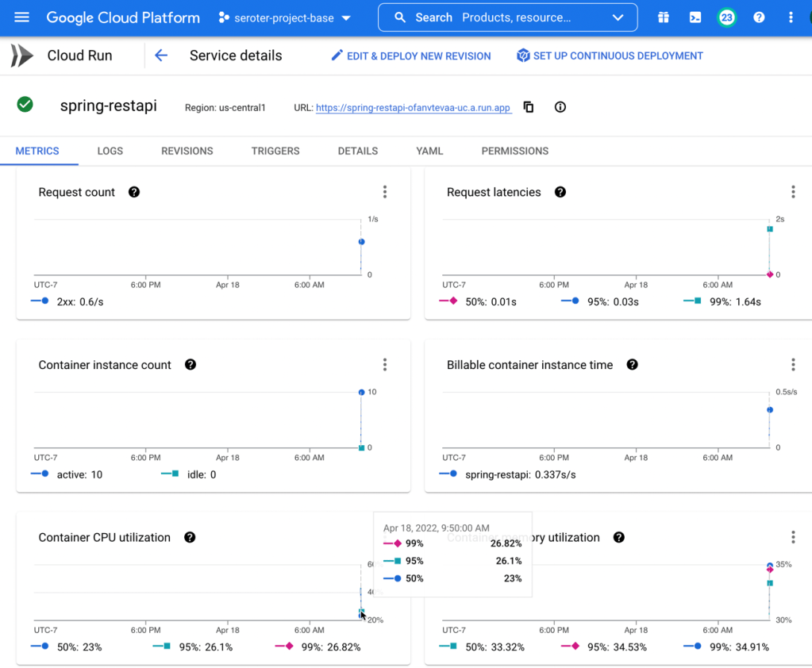Click help icon beside Request count
Screen dimensions: 812x668
click(x=134, y=192)
